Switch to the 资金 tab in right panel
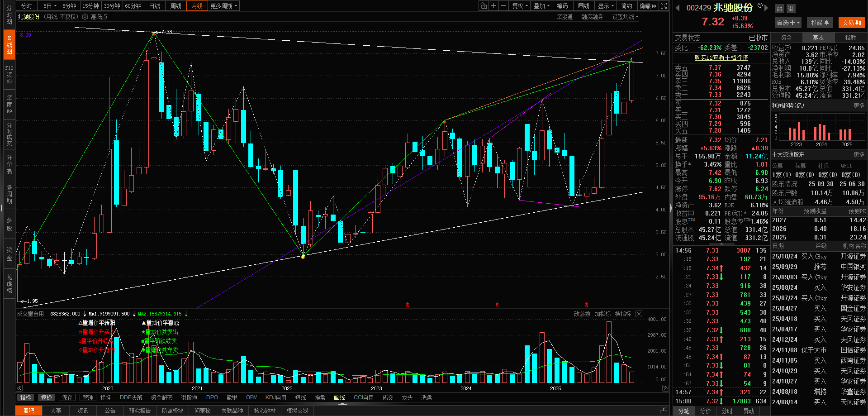This screenshot has height=416, width=868. coord(786,38)
